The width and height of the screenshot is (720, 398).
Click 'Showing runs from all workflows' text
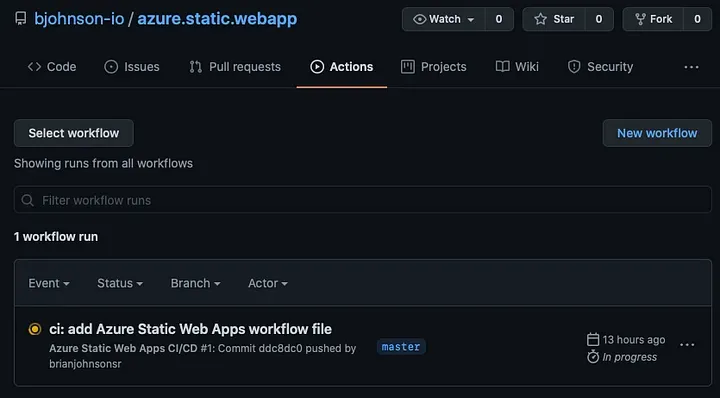[x=103, y=163]
